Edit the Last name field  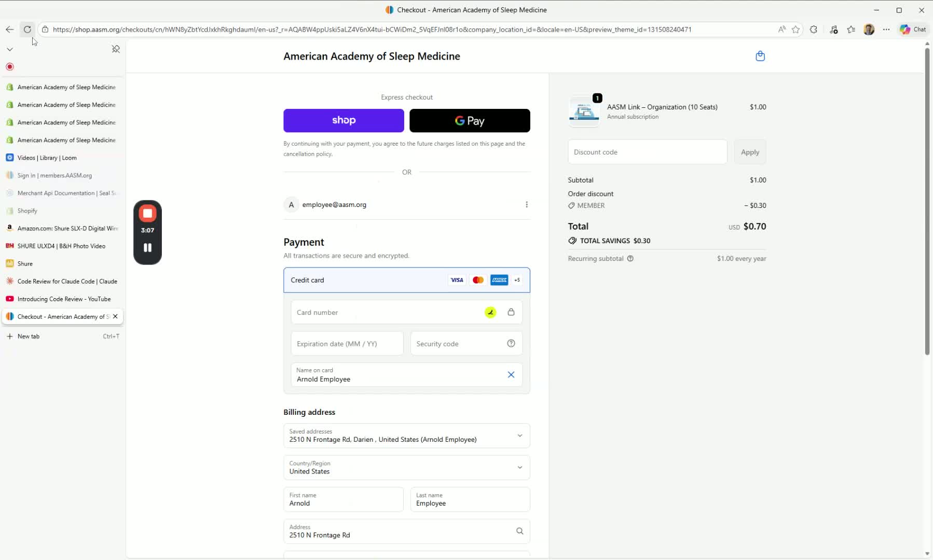click(x=470, y=499)
